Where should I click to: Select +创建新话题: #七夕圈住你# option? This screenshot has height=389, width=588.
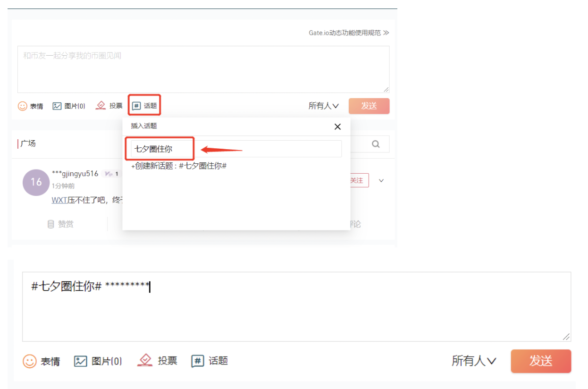179,166
